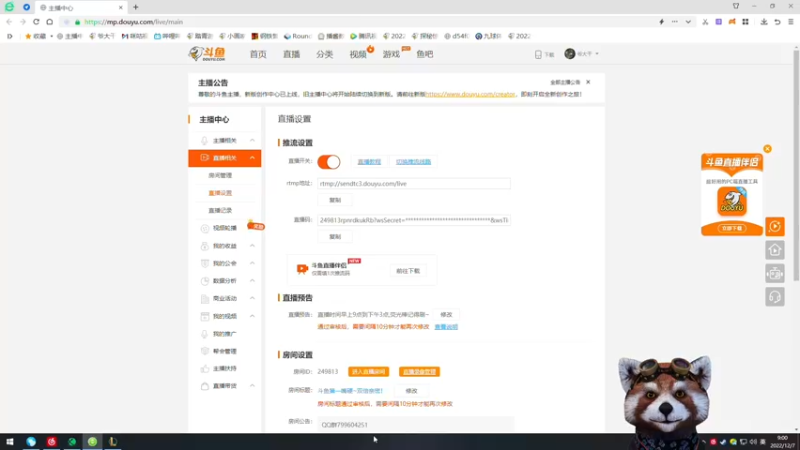Reload the page with browser refresh icon

[36, 22]
